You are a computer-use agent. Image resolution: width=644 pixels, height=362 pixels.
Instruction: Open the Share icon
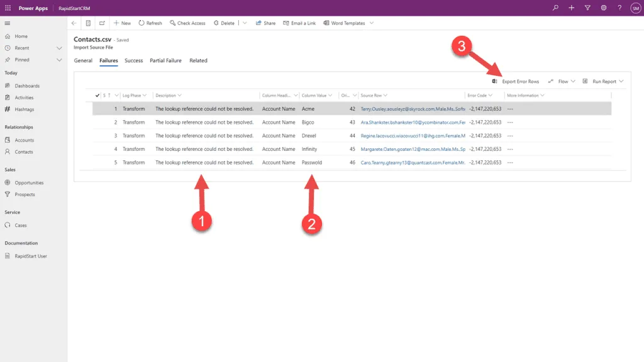click(x=257, y=23)
